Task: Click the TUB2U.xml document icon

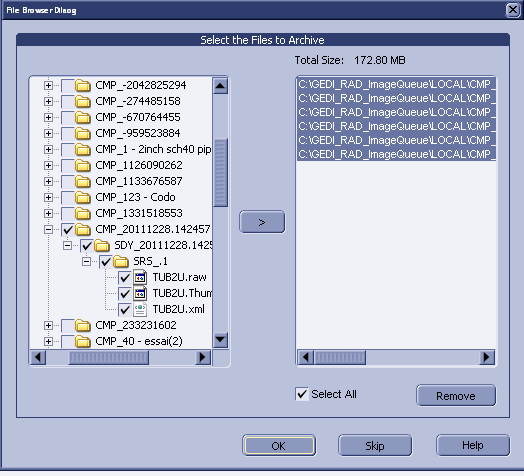Action: pos(140,309)
